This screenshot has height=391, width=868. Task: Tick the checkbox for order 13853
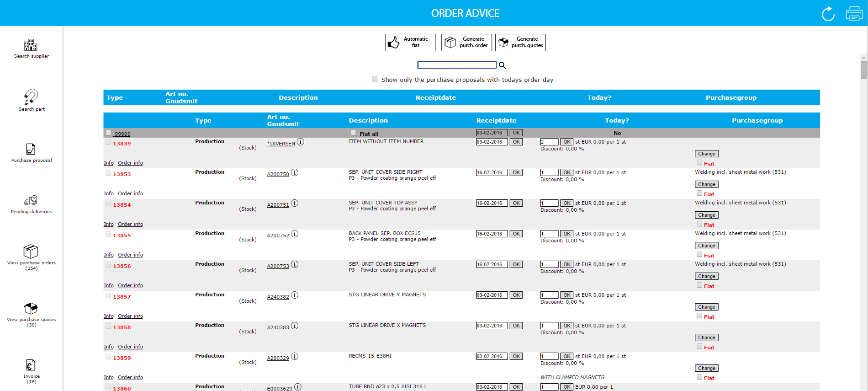point(108,173)
